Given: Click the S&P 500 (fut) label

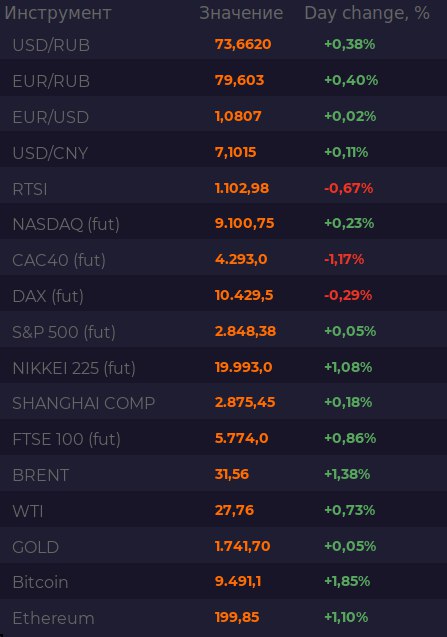Looking at the screenshot, I should tap(64, 332).
